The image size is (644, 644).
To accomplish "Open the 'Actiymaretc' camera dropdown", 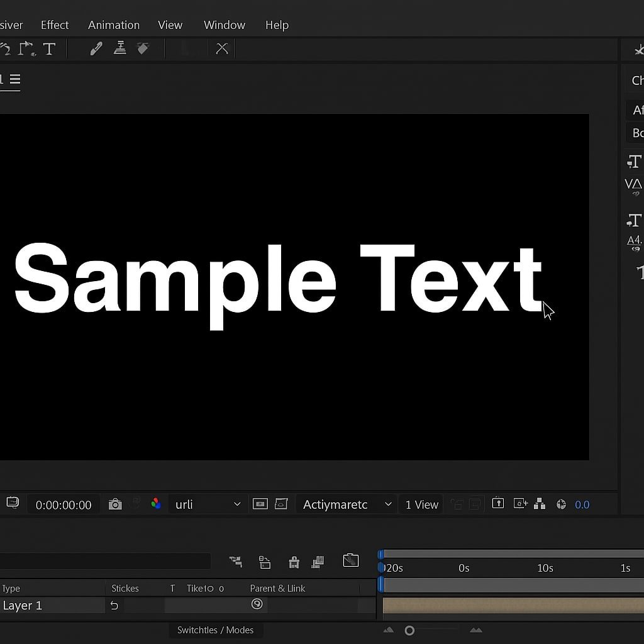I will click(x=346, y=504).
